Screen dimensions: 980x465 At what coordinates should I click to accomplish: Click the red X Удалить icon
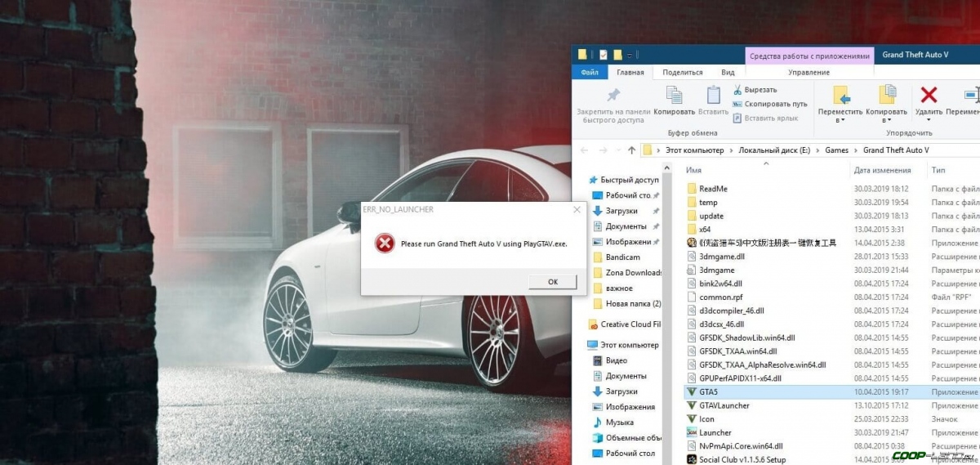[x=929, y=94]
